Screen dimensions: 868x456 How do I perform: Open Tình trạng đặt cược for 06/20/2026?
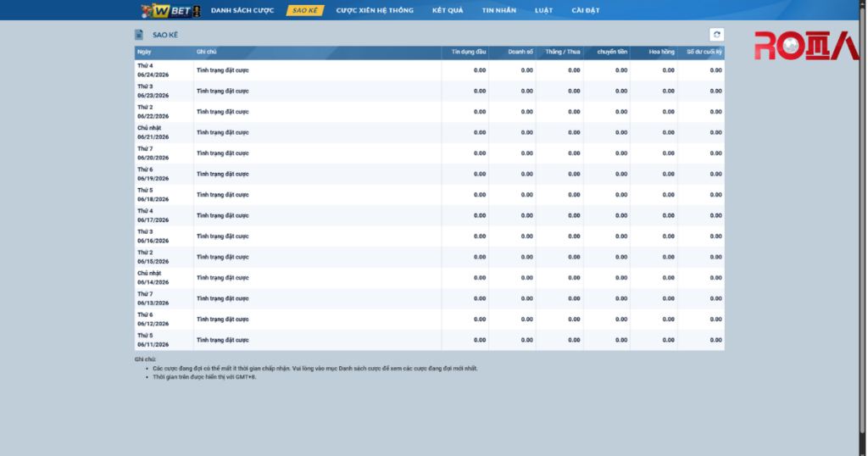[x=223, y=153]
